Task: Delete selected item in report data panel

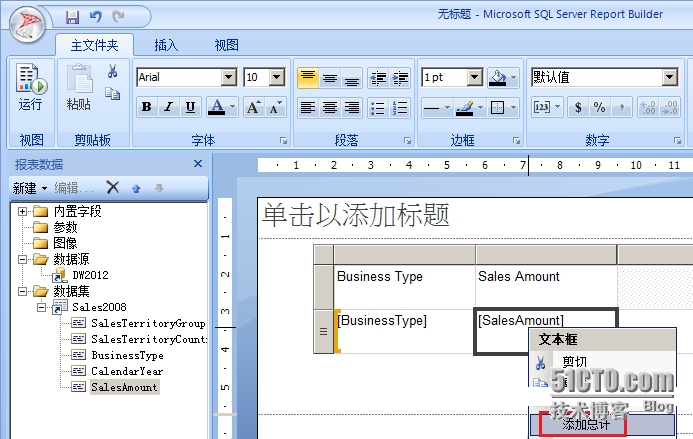Action: (113, 187)
